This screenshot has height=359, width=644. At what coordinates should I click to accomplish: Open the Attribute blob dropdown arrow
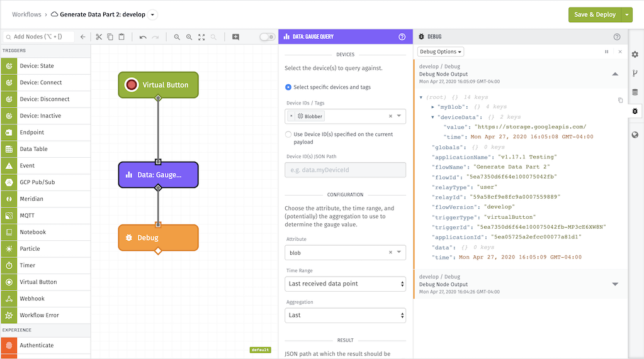pyautogui.click(x=399, y=252)
